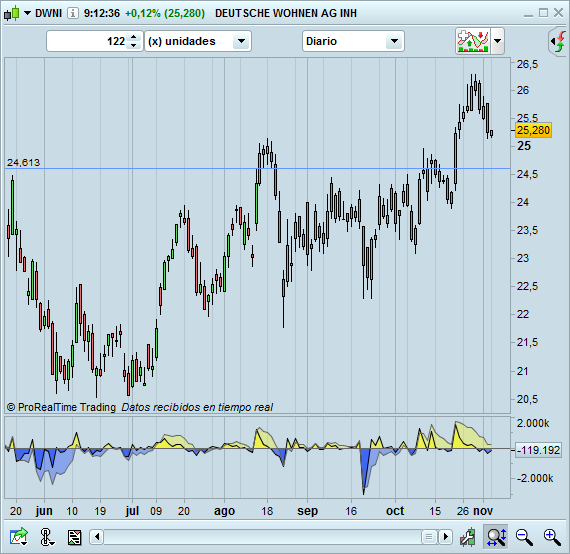Click the 20,5 price axis label
Viewport: 570px width, 554px height.
click(x=527, y=400)
